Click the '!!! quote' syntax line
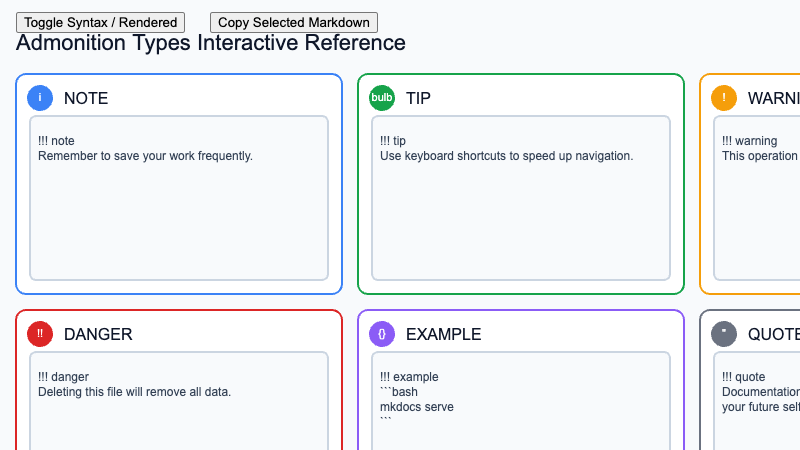The image size is (800, 450). [x=743, y=377]
